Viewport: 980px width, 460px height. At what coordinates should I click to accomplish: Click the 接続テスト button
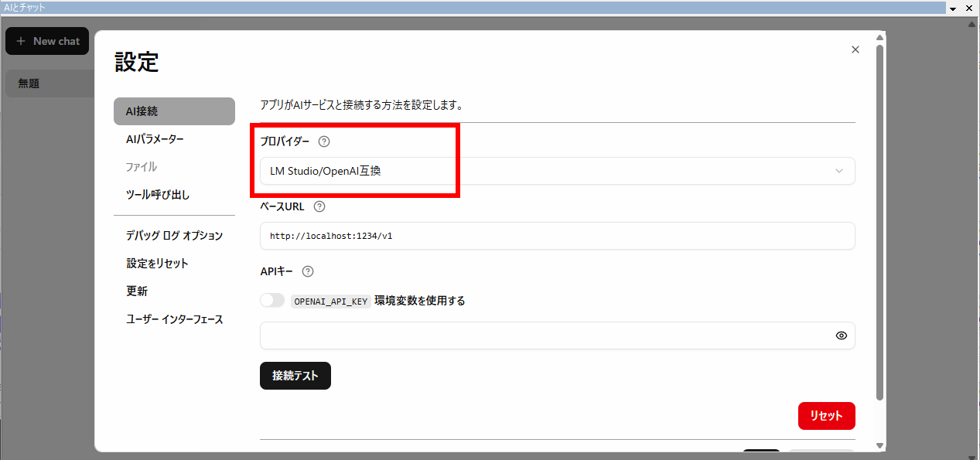(295, 376)
